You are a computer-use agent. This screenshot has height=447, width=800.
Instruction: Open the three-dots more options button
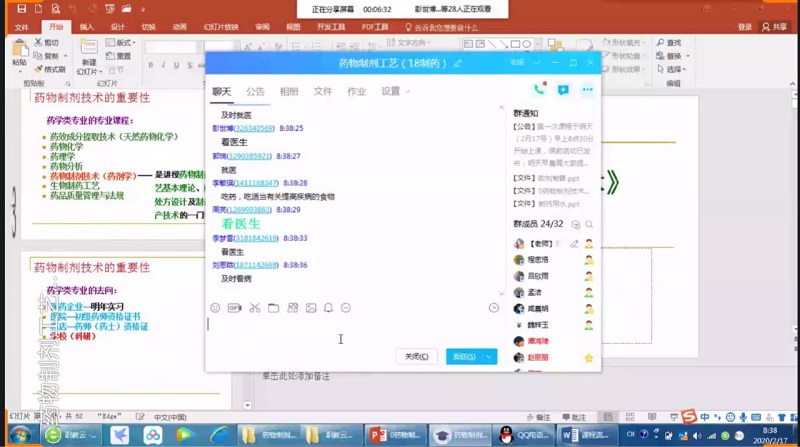pos(587,90)
